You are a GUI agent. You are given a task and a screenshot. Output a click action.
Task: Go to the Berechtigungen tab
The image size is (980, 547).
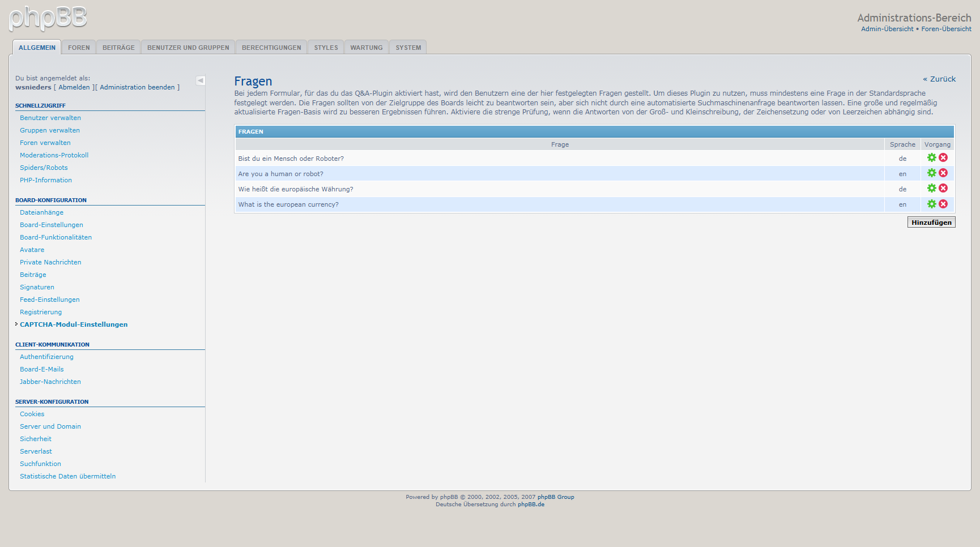coord(271,48)
